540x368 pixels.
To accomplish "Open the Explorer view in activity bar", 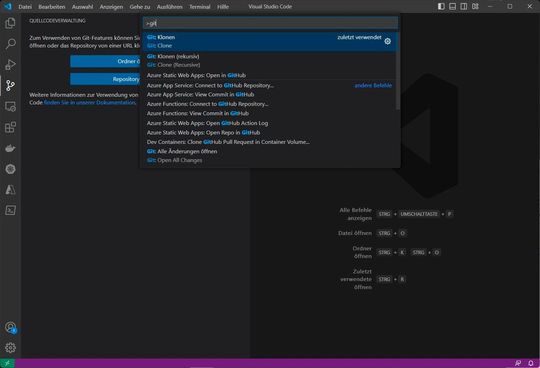I will point(10,23).
